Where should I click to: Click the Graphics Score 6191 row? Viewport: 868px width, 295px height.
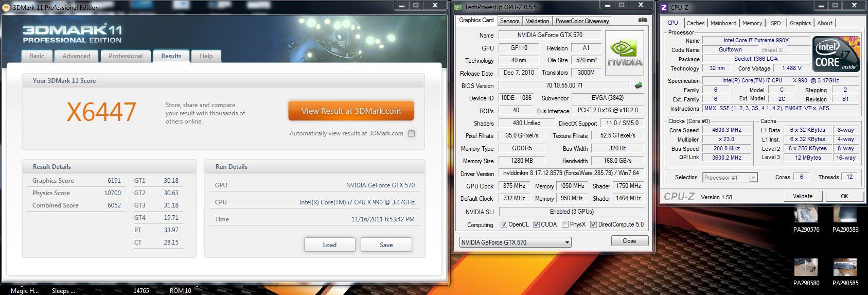pyautogui.click(x=76, y=181)
